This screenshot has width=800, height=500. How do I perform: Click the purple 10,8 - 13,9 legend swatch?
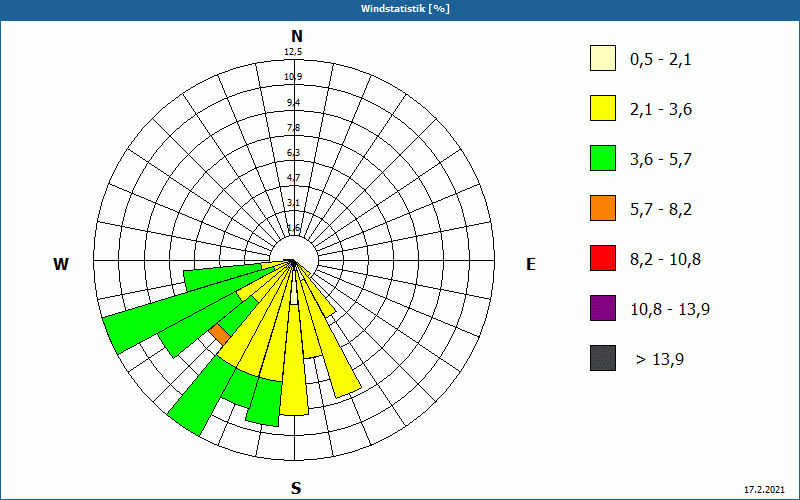pyautogui.click(x=603, y=308)
